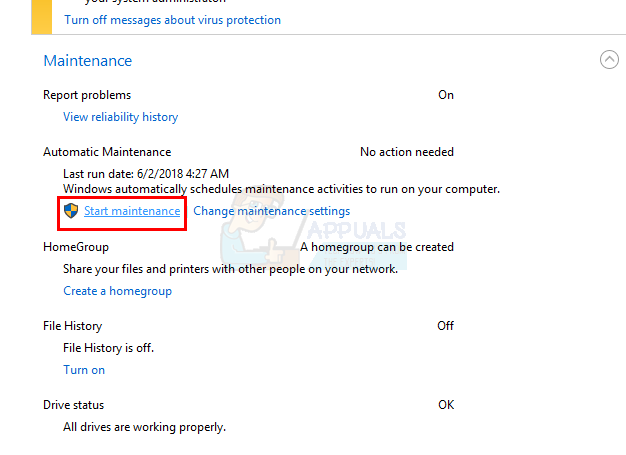Click the Report problems label

pos(87,95)
